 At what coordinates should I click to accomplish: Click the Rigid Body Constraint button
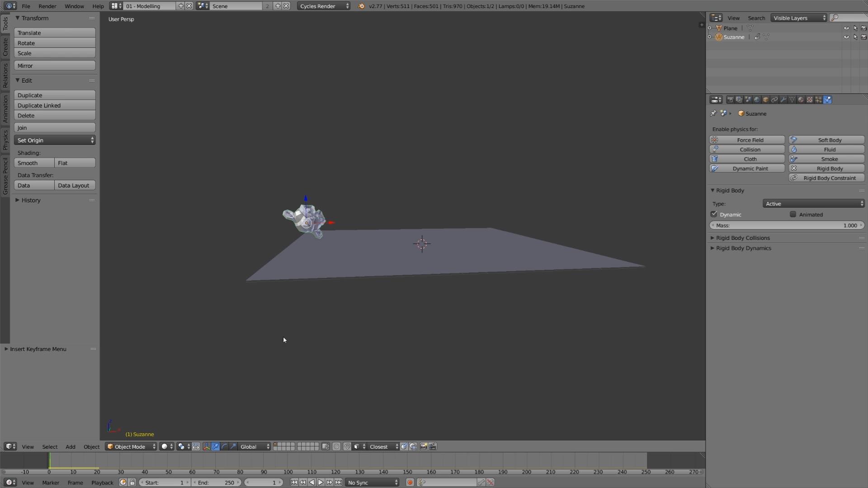[x=827, y=178]
